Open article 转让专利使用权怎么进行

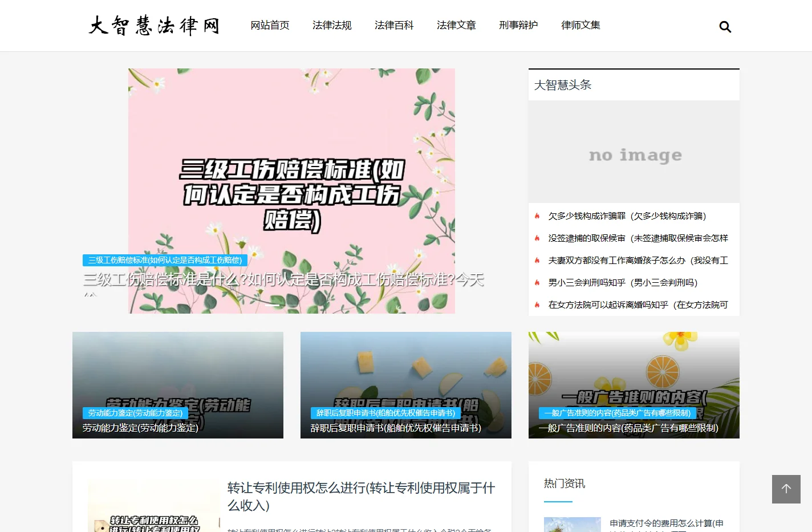(x=362, y=497)
